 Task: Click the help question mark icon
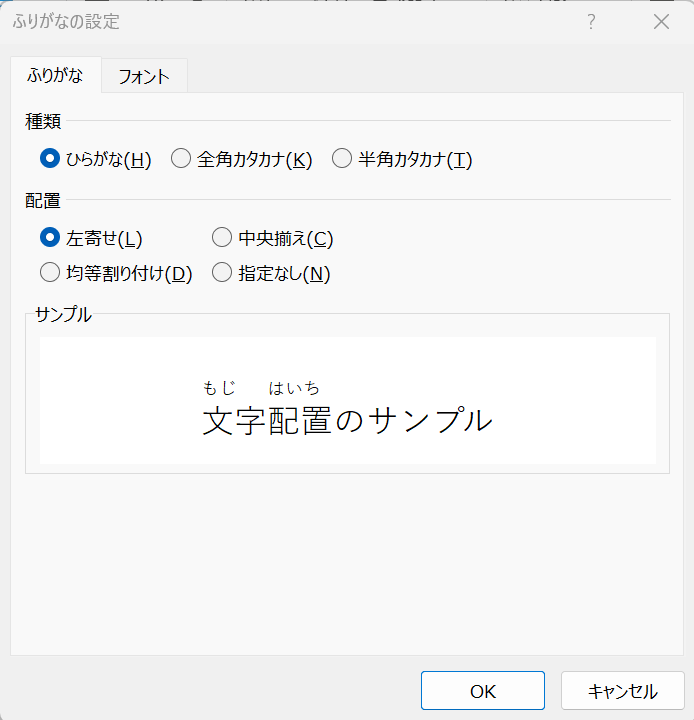tap(591, 22)
